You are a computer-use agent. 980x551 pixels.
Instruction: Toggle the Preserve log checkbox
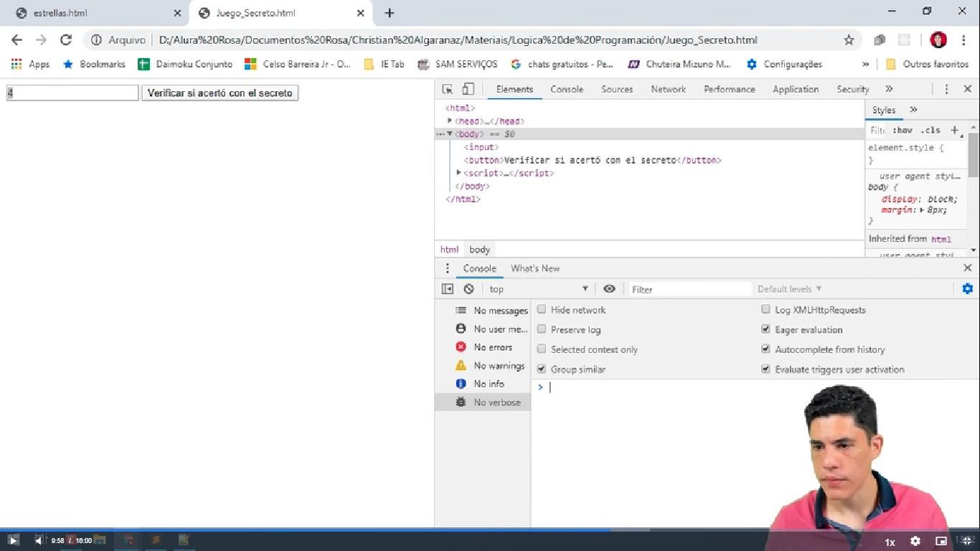(x=542, y=329)
